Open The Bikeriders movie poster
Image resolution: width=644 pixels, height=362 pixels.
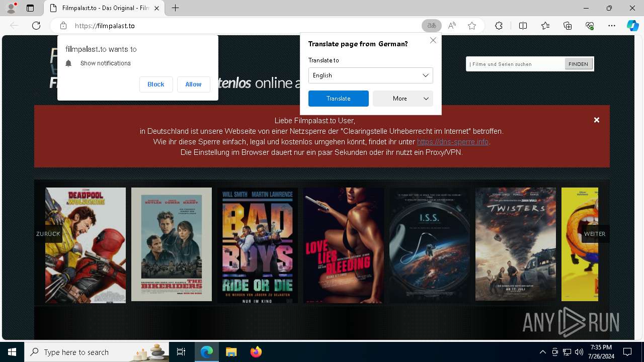[172, 244]
